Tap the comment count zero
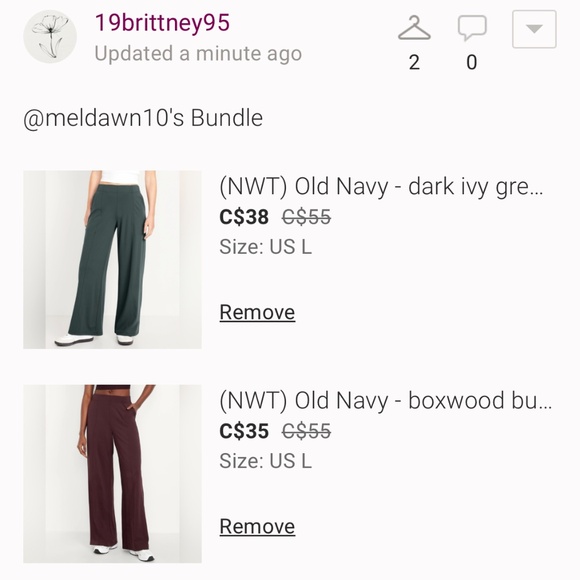This screenshot has width=580, height=580. click(472, 62)
